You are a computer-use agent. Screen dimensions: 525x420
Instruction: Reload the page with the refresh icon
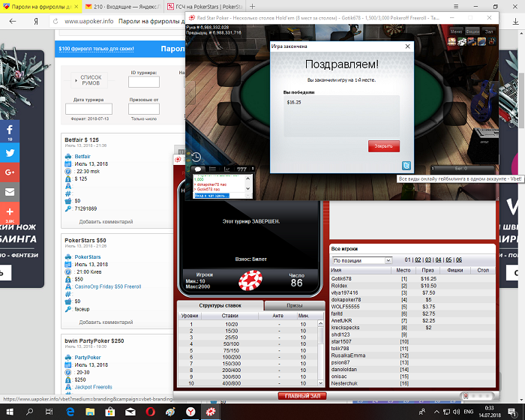click(x=55, y=21)
